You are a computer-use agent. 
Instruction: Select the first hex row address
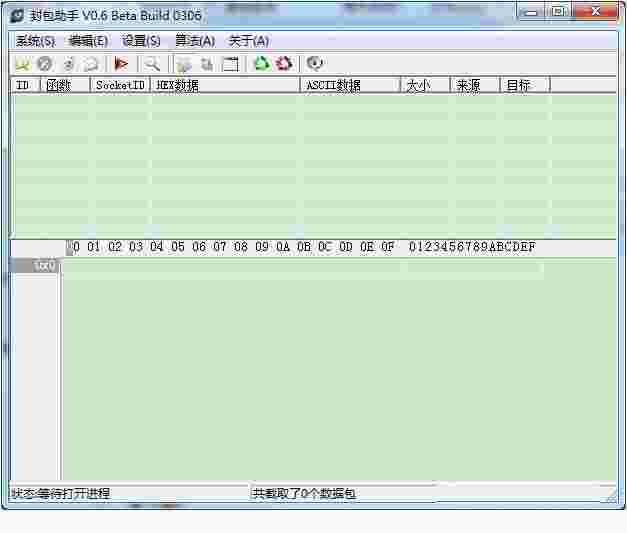36,266
